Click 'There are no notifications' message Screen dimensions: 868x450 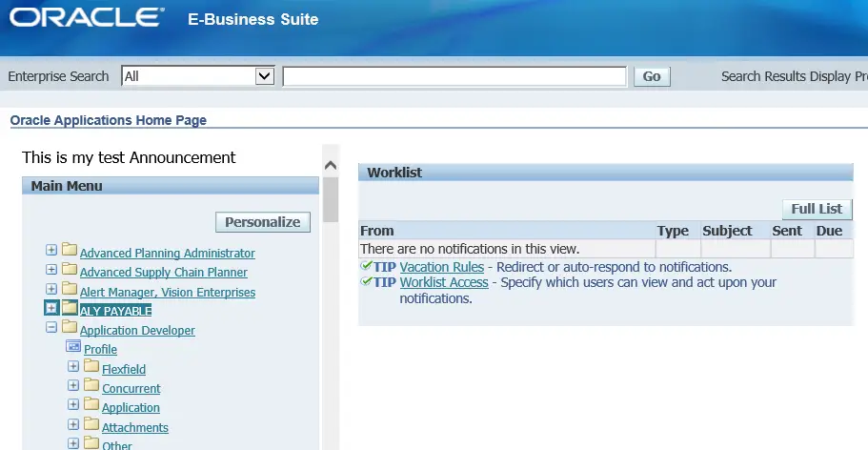470,249
